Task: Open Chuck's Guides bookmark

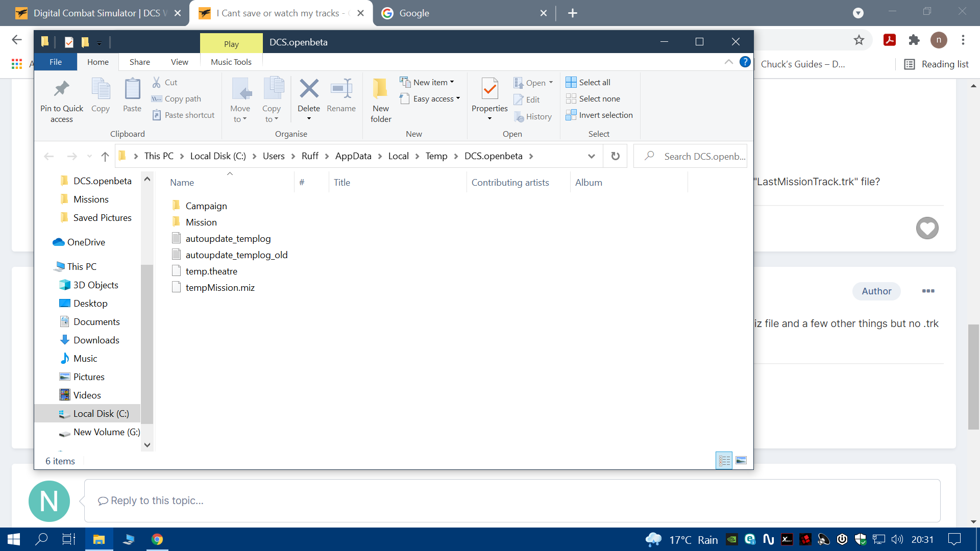Action: point(802,64)
